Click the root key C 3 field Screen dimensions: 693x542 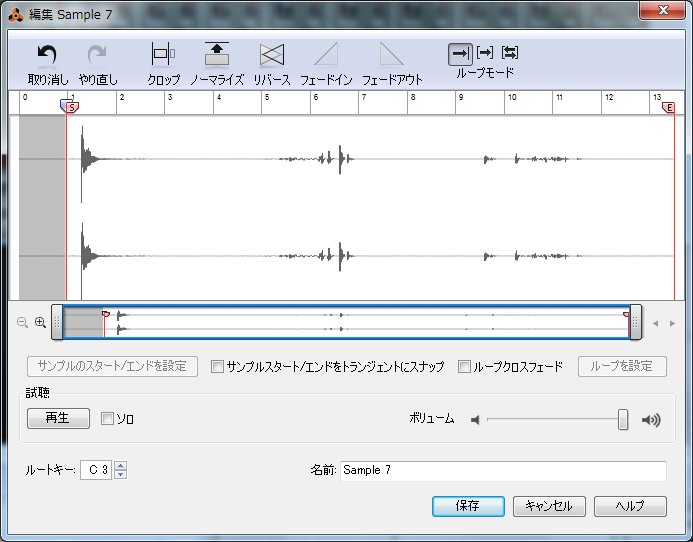click(96, 469)
